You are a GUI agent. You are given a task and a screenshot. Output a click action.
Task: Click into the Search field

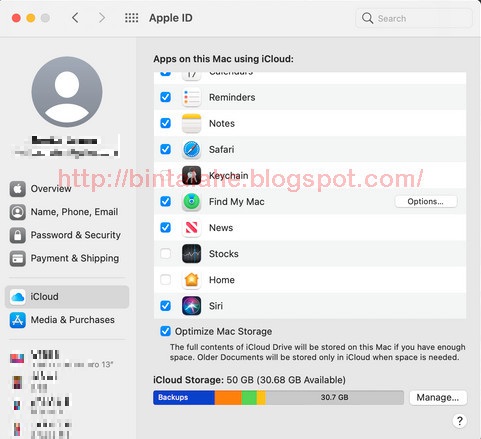(x=414, y=18)
